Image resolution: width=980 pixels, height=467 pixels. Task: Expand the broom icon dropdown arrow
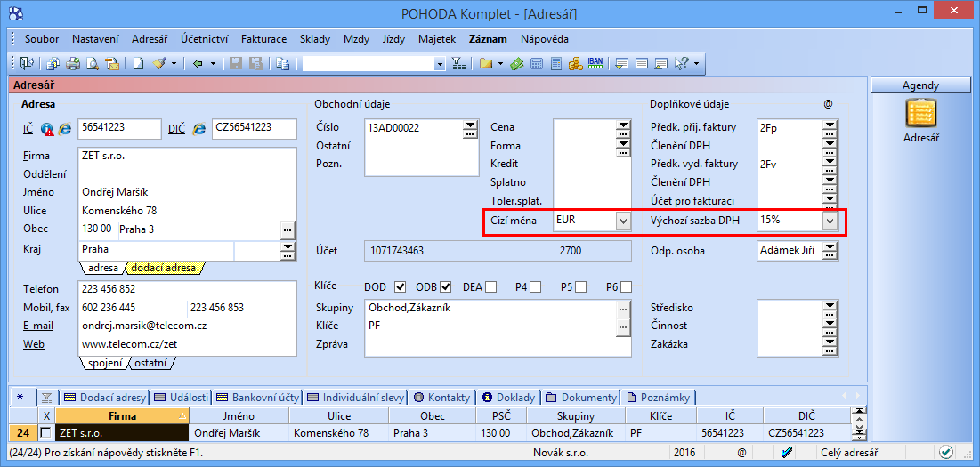pyautogui.click(x=174, y=63)
